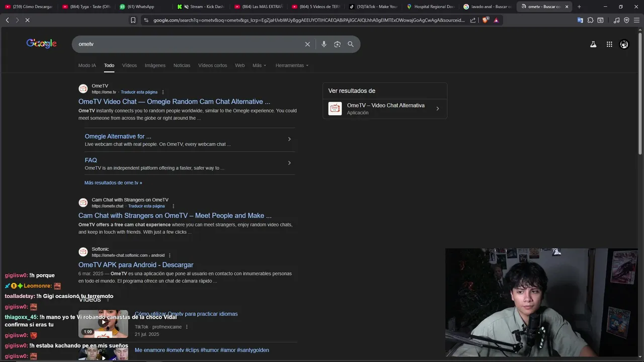Open more options for the OmeTV ome.tv result
Viewport: 644px width, 362px height.
[x=163, y=92]
